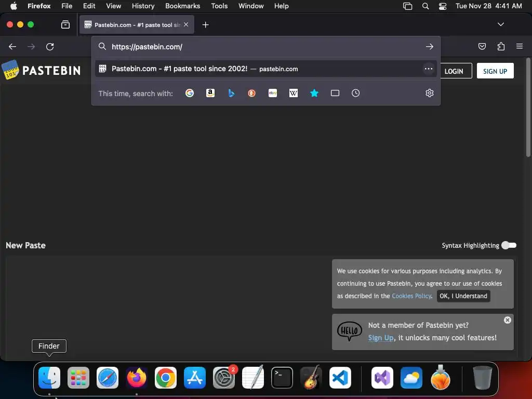The image size is (532, 399).
Task: Open Launchpad from the Dock
Action: (x=78, y=378)
